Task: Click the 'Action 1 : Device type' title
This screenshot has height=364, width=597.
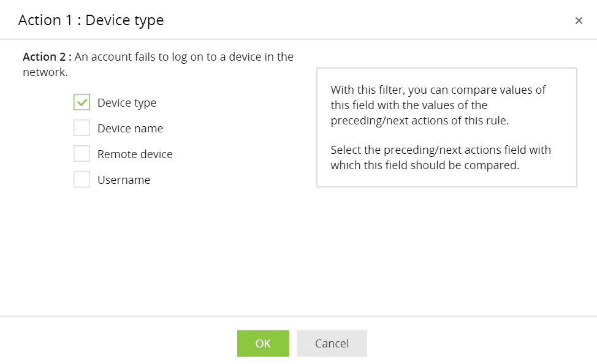Action: point(91,20)
